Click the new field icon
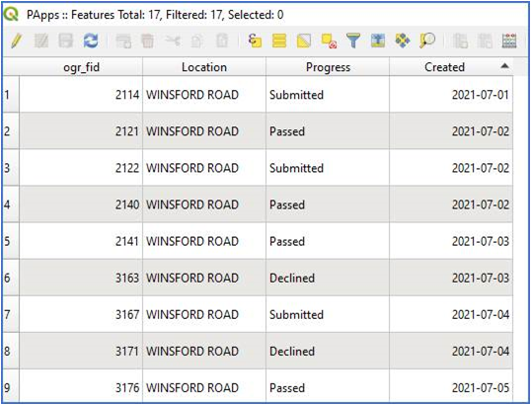Screen dimensions: 532x405 (460, 41)
